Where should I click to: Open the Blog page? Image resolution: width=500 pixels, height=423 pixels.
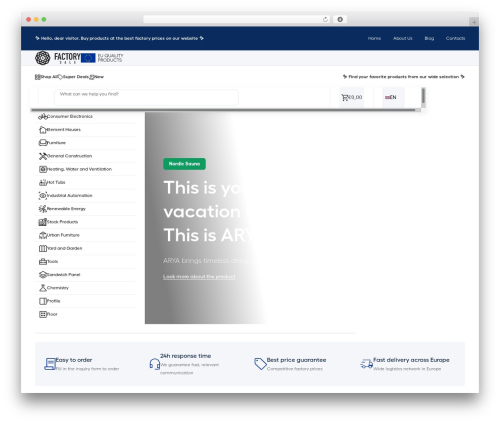(429, 38)
